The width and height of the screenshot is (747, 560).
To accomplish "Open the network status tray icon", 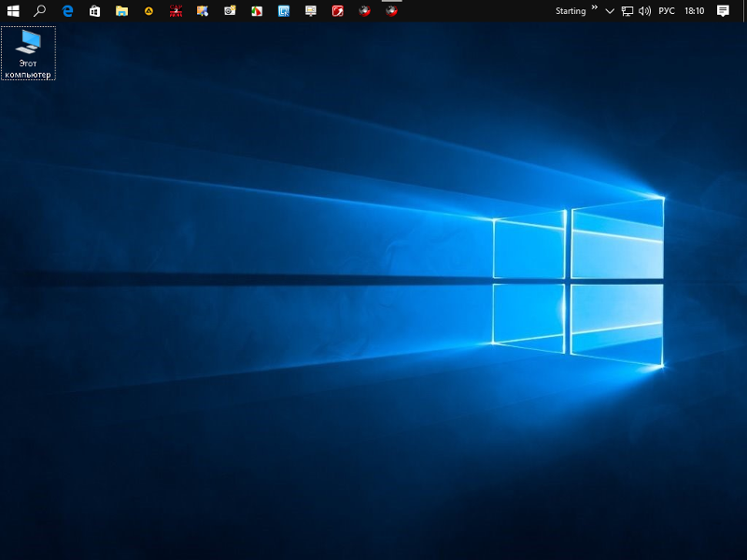I will (627, 11).
